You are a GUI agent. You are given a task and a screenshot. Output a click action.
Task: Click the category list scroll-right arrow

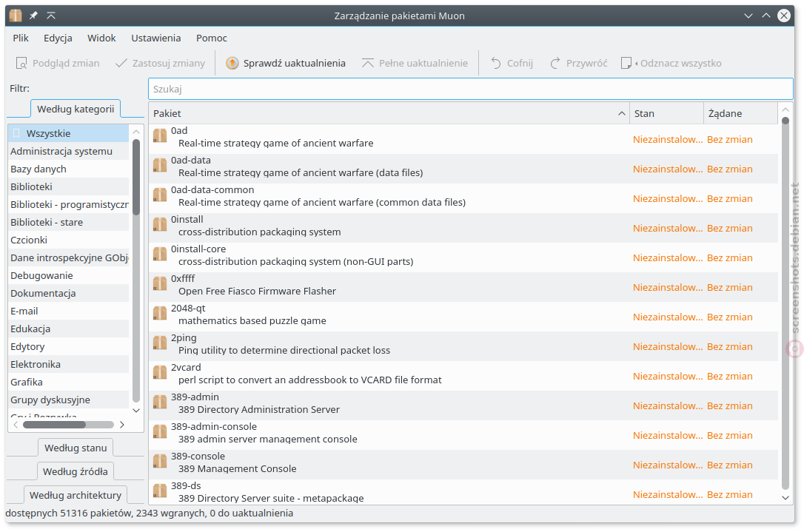click(x=121, y=425)
